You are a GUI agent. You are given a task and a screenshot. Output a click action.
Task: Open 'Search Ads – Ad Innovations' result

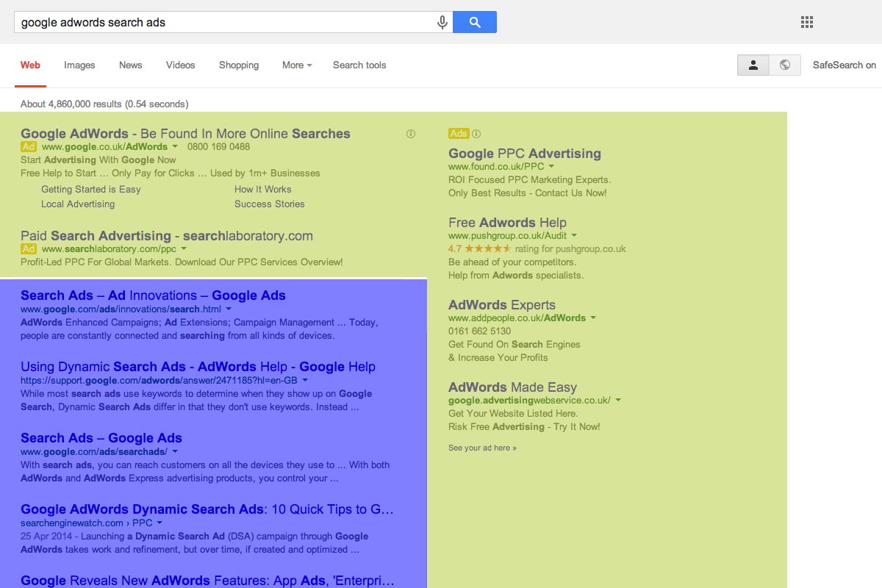coord(153,295)
